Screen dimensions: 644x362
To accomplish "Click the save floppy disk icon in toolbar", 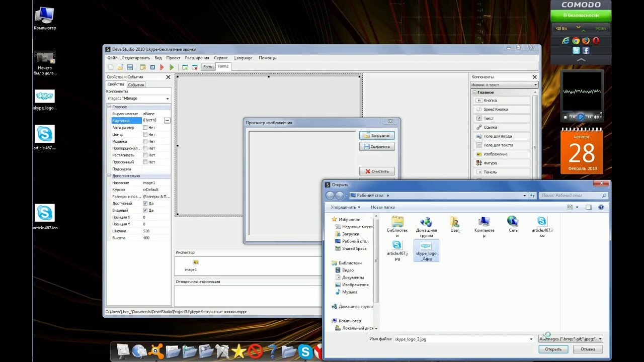I will click(130, 67).
